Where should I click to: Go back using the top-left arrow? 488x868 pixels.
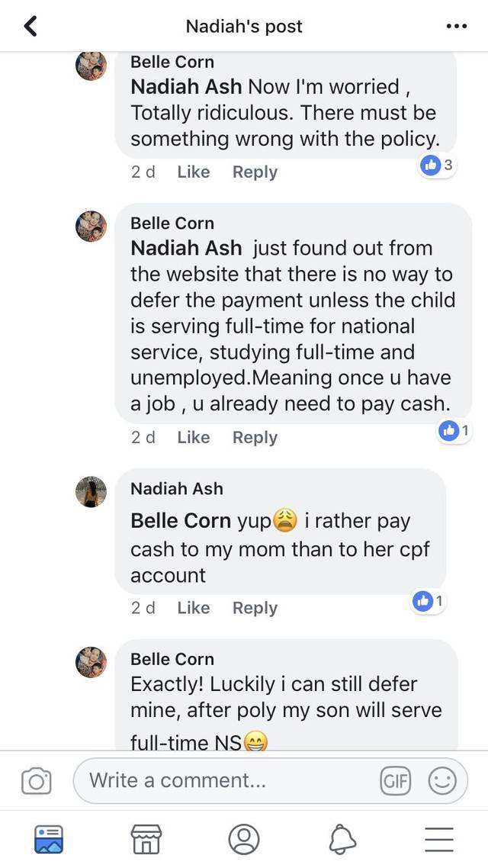(x=31, y=26)
